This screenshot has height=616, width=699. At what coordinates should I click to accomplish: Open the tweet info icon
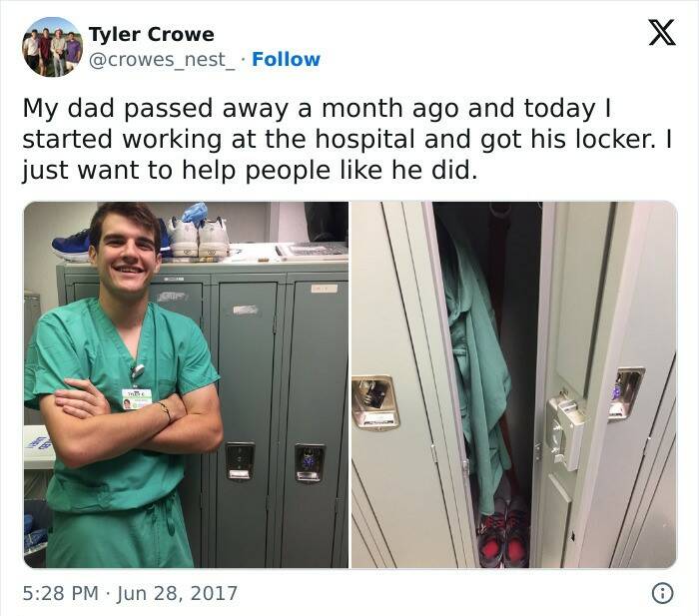point(662,593)
